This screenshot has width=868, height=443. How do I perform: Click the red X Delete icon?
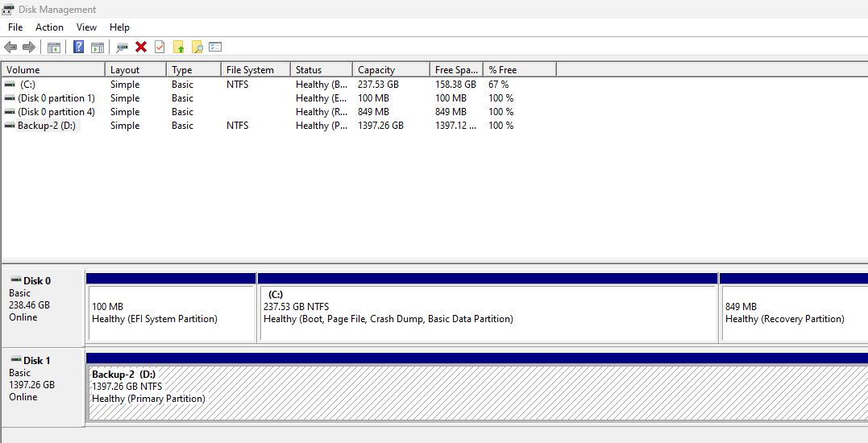click(x=141, y=47)
